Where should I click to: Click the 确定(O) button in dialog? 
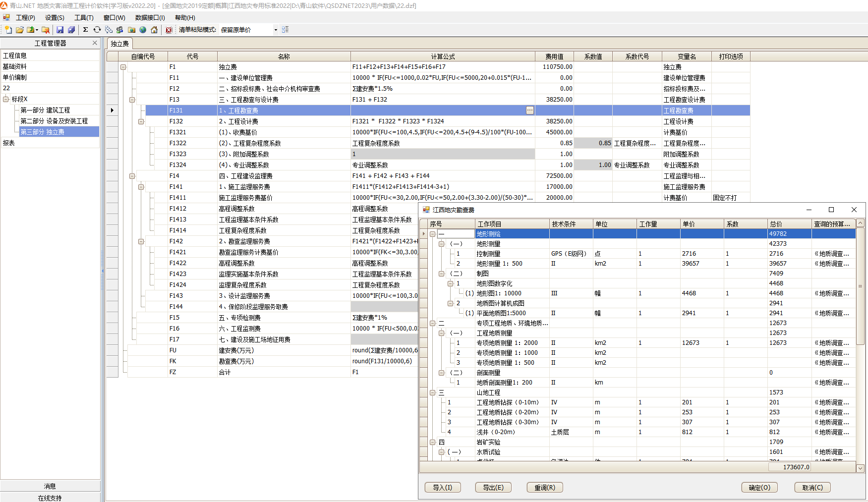pyautogui.click(x=759, y=487)
